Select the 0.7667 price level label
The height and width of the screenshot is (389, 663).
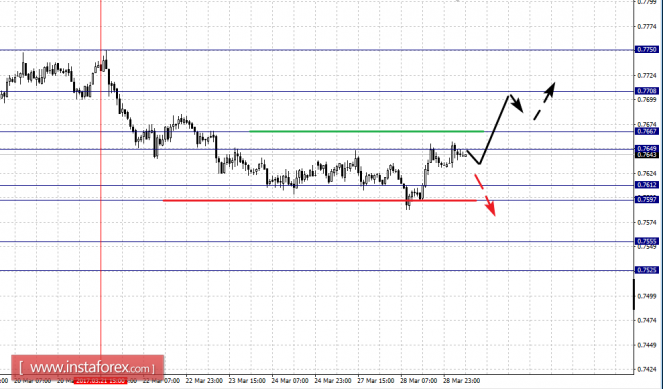click(647, 131)
